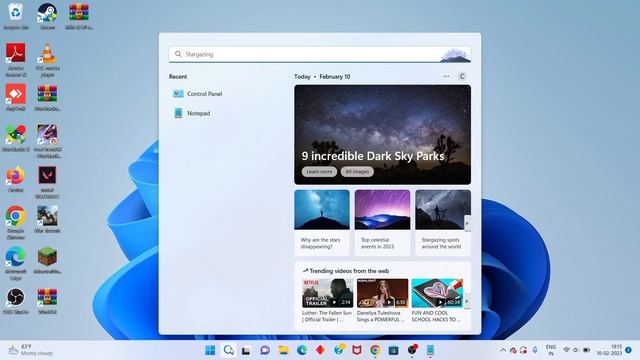Open the clock and date in taskbar
This screenshot has height=360, width=640.
point(609,350)
